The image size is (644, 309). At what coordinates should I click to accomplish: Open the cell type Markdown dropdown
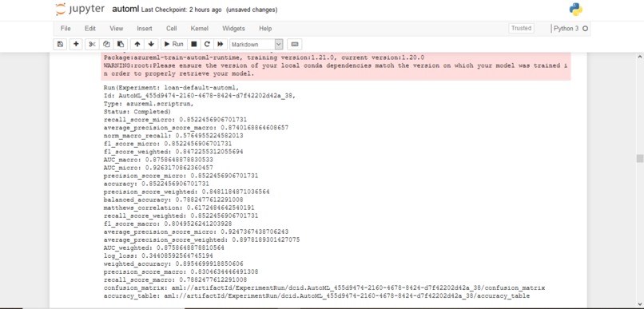click(x=256, y=45)
